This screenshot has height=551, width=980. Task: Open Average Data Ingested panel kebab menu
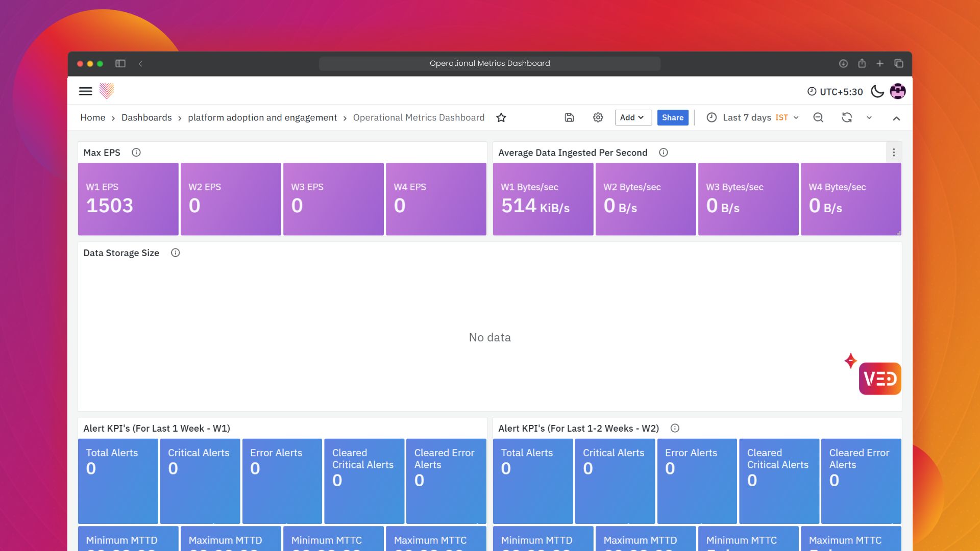coord(894,153)
